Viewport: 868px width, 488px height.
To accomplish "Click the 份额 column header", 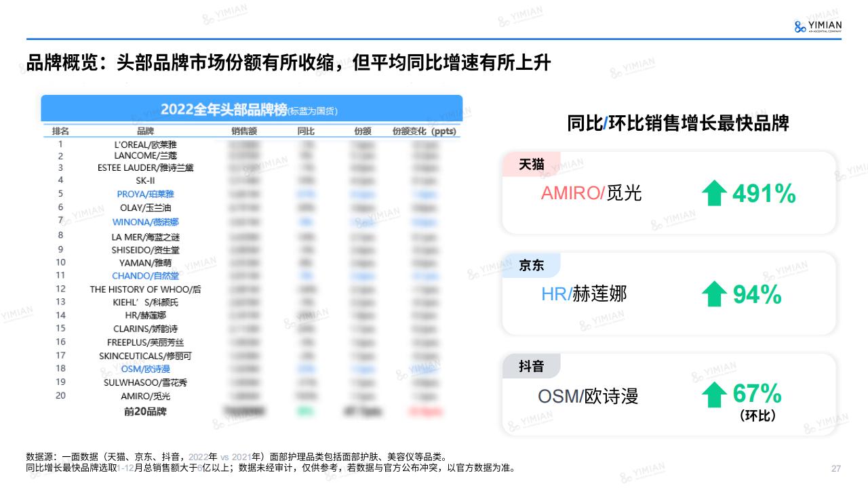I will tap(363, 131).
